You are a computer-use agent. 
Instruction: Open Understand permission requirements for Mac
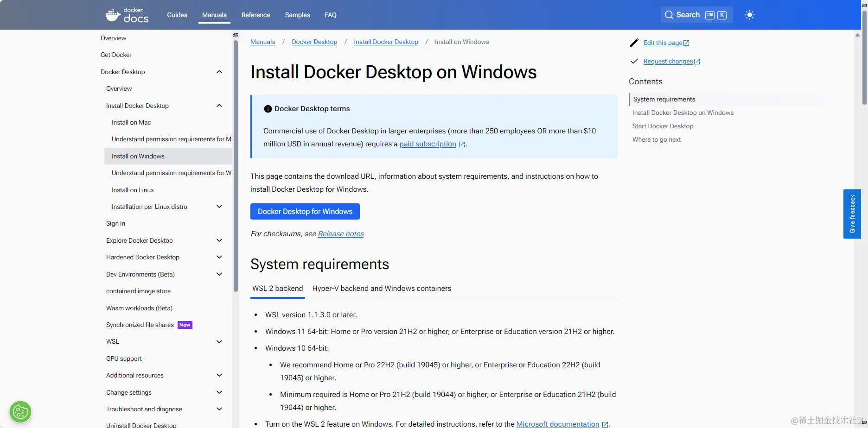tap(172, 139)
